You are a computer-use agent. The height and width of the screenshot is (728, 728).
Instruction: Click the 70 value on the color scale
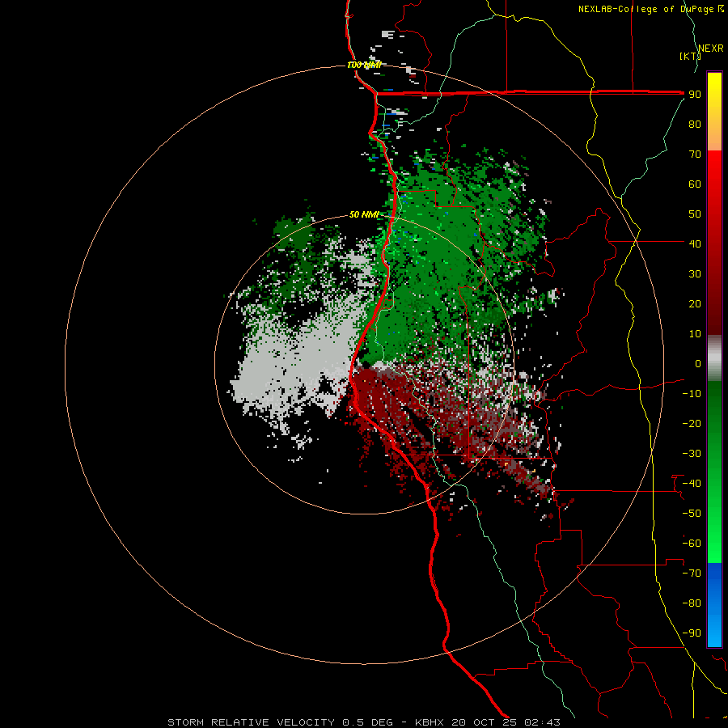pos(695,154)
